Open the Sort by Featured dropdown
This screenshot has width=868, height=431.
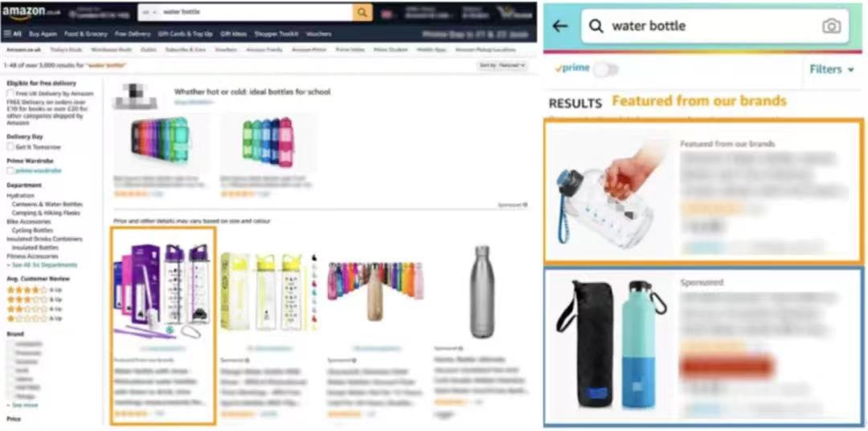502,65
